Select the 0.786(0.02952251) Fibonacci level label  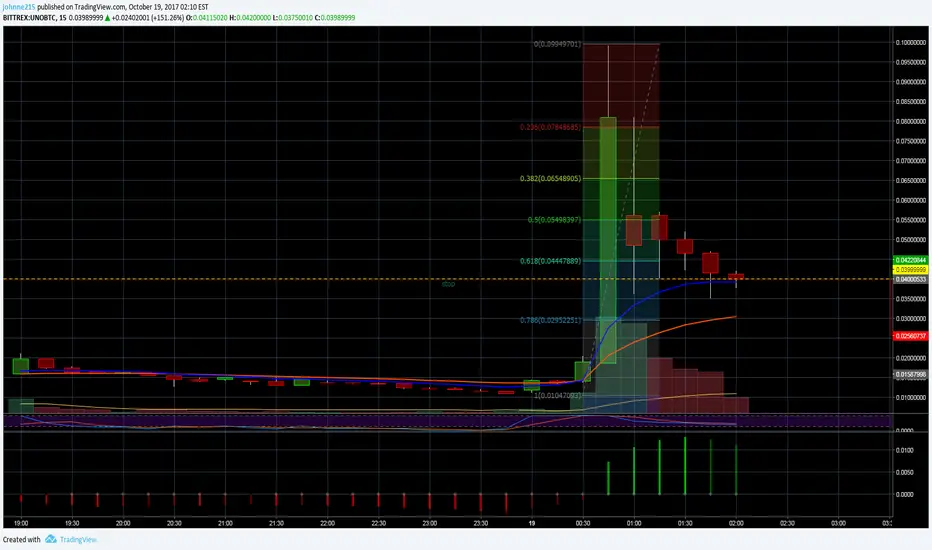pos(550,320)
